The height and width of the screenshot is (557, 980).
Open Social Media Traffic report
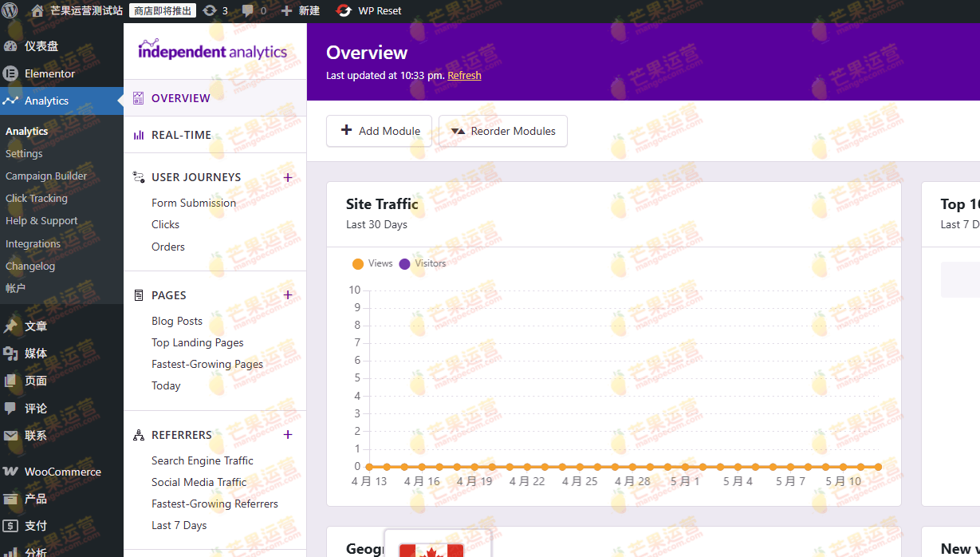[199, 482]
